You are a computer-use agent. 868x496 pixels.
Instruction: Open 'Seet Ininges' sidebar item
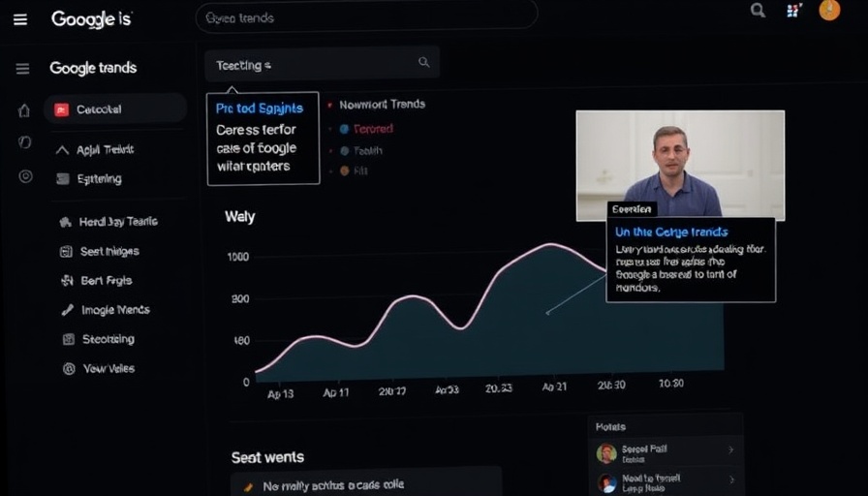109,251
